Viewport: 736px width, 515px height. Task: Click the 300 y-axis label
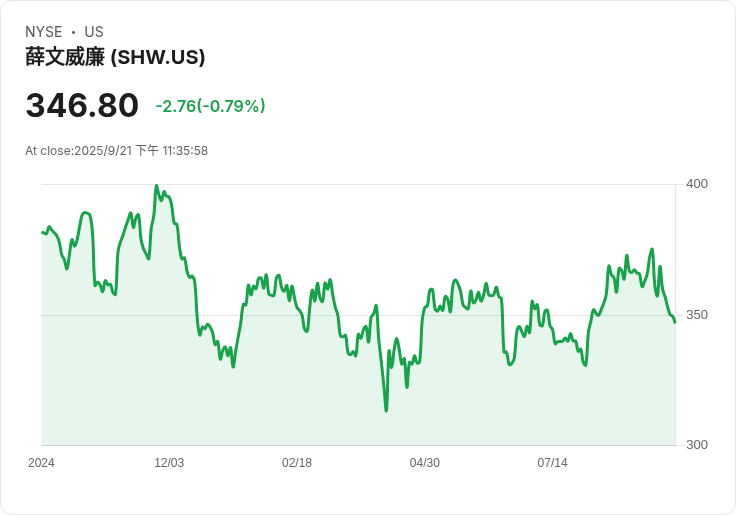697,445
